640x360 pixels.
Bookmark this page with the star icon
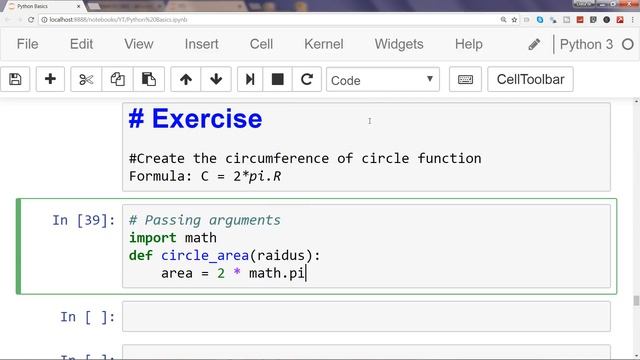click(515, 20)
